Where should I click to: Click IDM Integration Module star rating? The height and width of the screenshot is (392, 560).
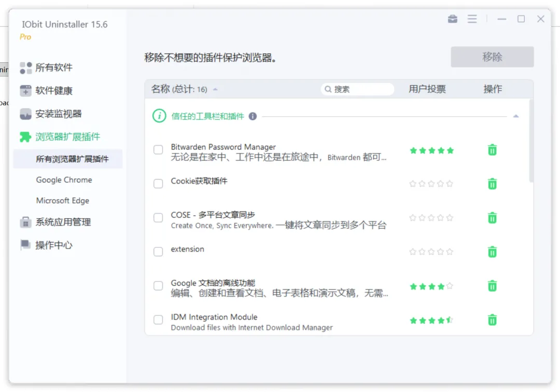point(431,320)
